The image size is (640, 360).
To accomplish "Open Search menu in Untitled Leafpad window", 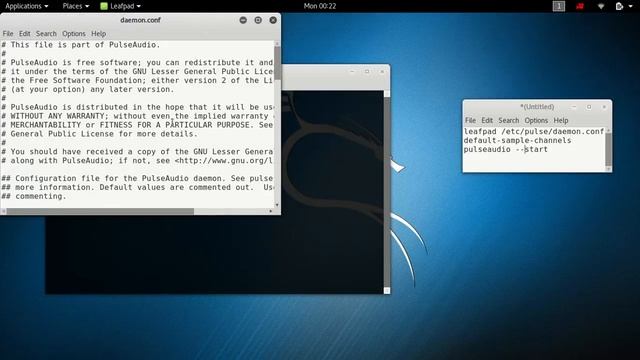I will click(509, 120).
